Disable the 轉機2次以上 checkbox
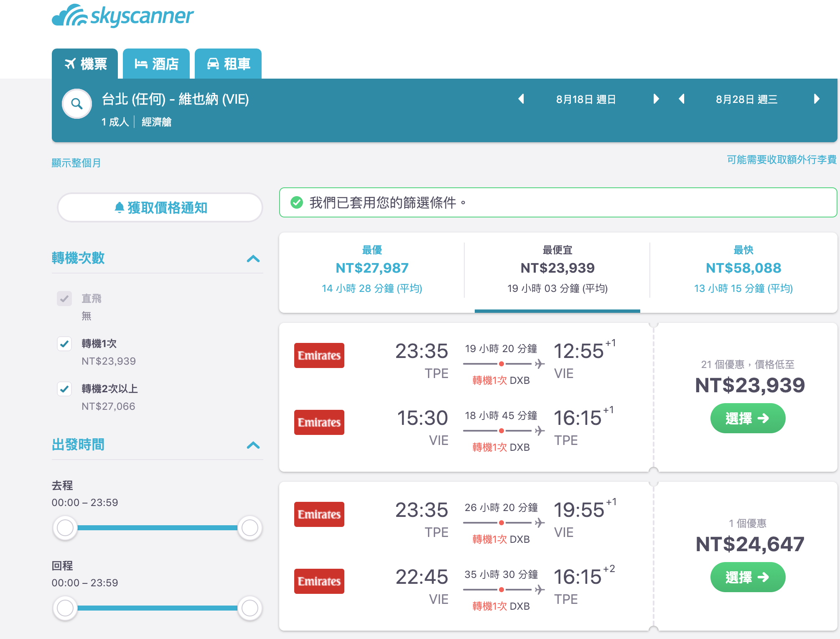 click(65, 389)
